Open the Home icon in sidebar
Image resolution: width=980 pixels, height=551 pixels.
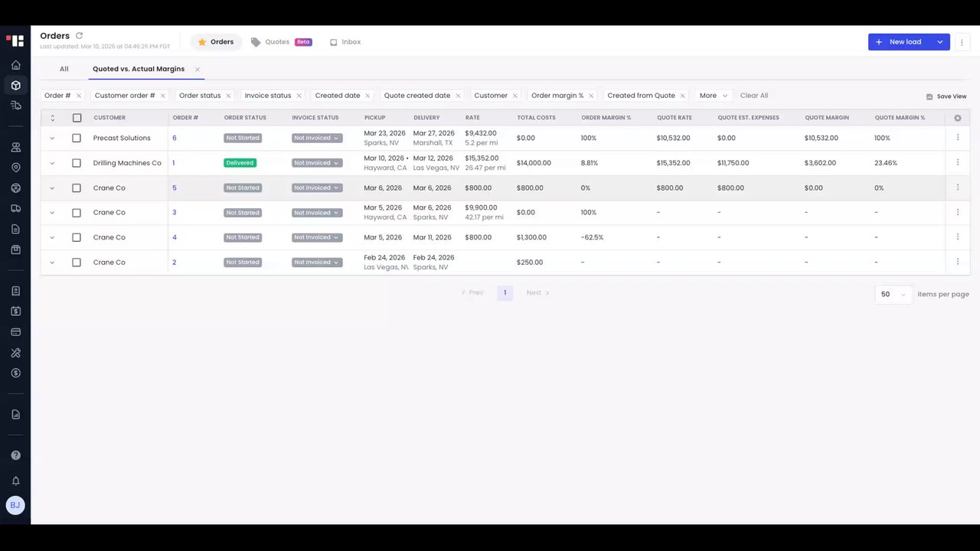[x=15, y=65]
